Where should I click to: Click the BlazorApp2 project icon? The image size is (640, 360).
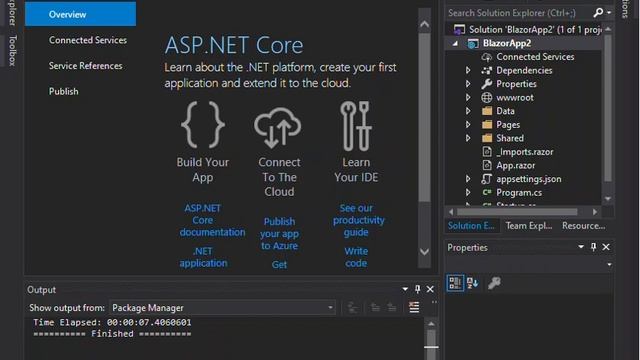(473, 43)
